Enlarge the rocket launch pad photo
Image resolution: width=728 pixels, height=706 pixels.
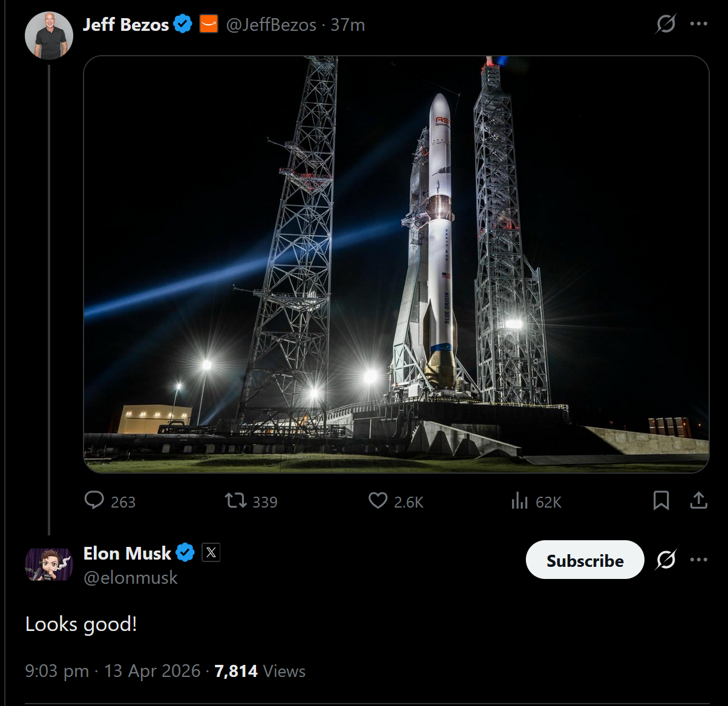[396, 264]
